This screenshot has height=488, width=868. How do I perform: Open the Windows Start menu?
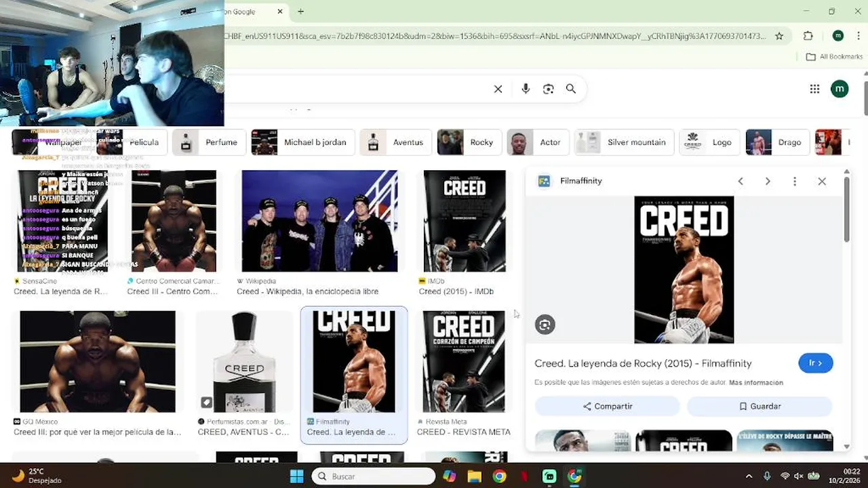297,476
